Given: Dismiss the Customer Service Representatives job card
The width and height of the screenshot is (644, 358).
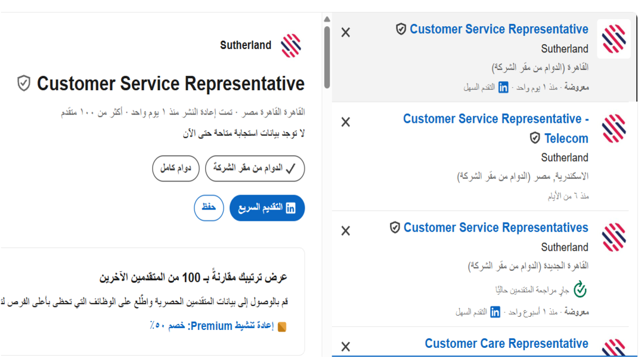Looking at the screenshot, I should pos(345,231).
